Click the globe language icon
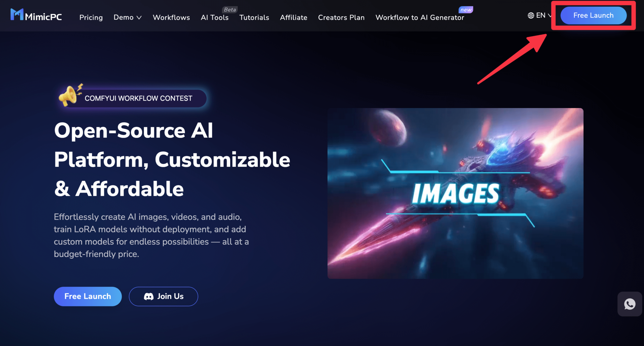 [530, 15]
